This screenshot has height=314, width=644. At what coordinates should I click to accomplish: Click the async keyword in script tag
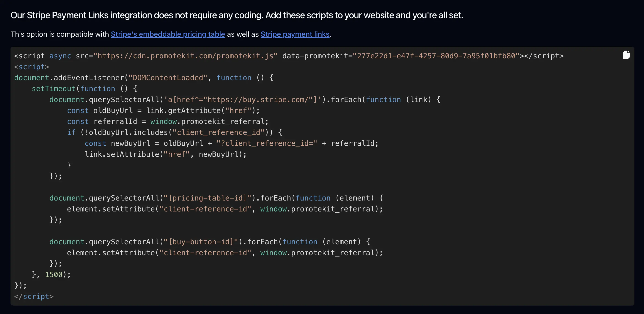(60, 56)
